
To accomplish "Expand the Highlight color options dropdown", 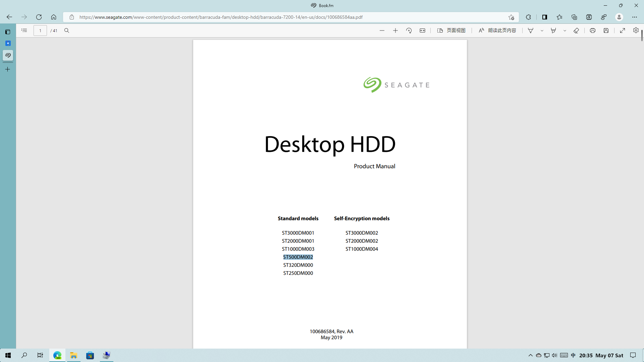I will coord(565,31).
